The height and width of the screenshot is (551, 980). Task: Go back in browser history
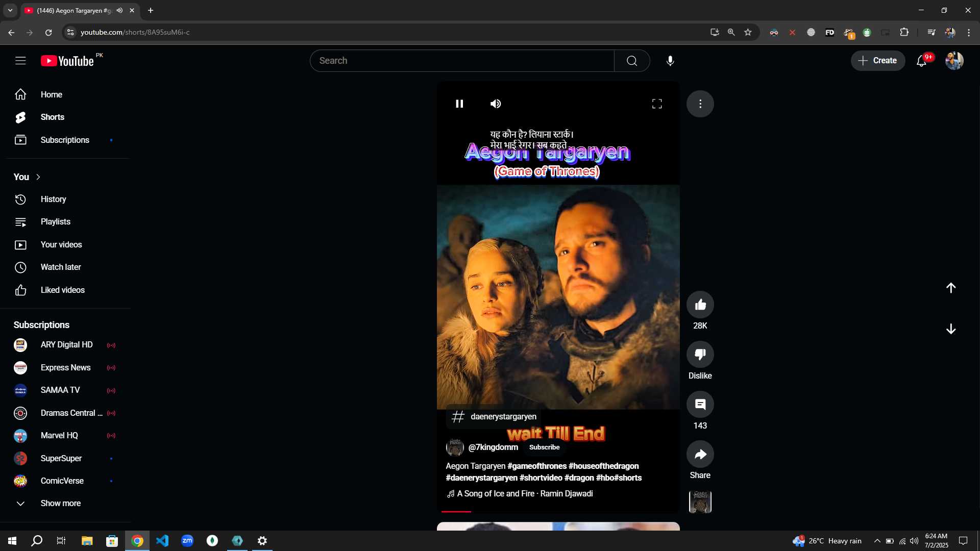11,32
